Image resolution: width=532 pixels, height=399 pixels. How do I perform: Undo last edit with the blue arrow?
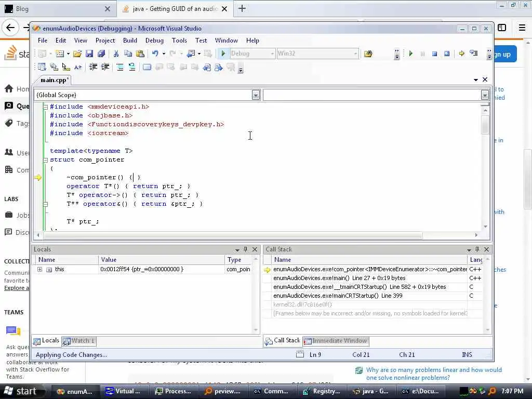[155, 54]
